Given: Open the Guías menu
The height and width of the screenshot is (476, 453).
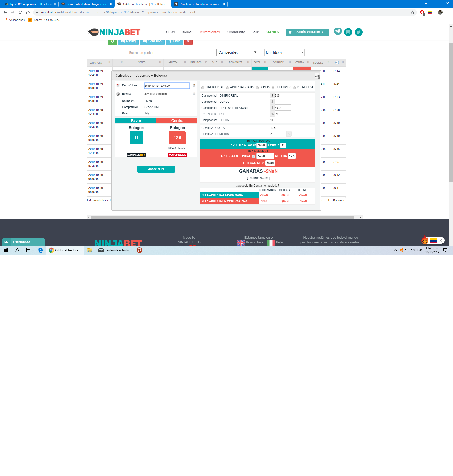Looking at the screenshot, I should click(170, 32).
